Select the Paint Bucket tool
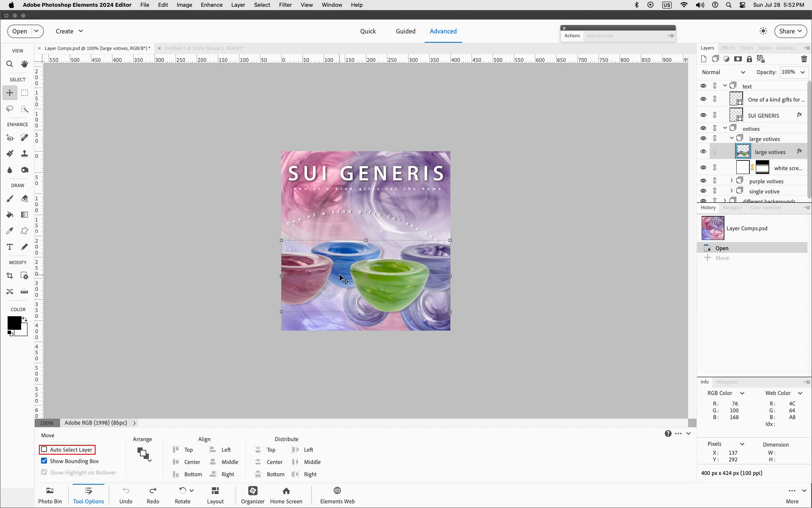This screenshot has height=508, width=812. click(x=10, y=215)
